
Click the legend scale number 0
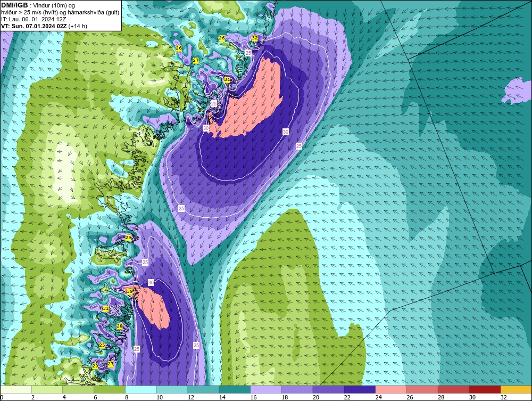pos(2,397)
